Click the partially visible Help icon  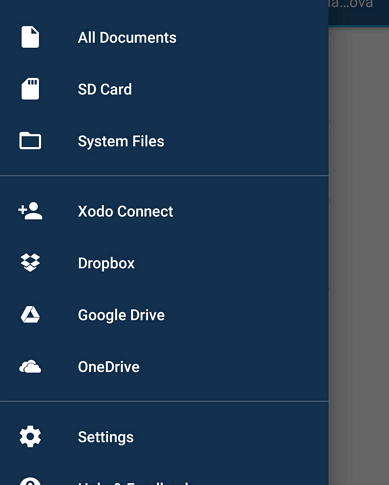click(30, 481)
